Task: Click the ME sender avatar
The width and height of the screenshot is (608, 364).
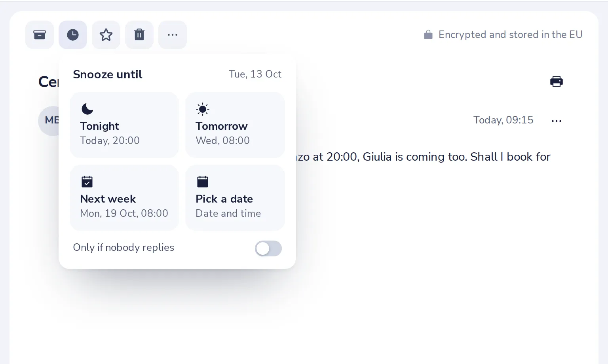Action: (x=49, y=120)
